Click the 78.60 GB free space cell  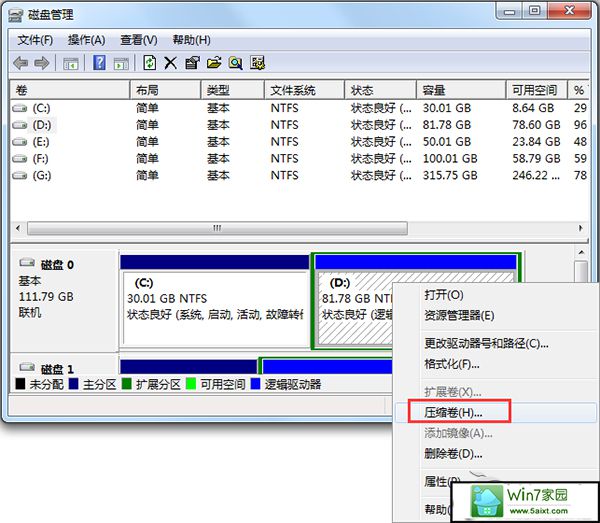tap(536, 125)
